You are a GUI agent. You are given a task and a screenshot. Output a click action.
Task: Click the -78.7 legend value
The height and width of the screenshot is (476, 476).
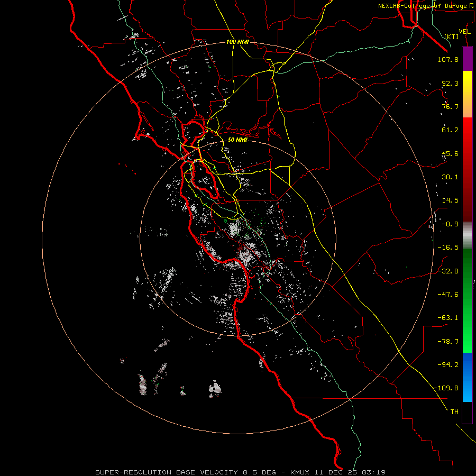[448, 342]
